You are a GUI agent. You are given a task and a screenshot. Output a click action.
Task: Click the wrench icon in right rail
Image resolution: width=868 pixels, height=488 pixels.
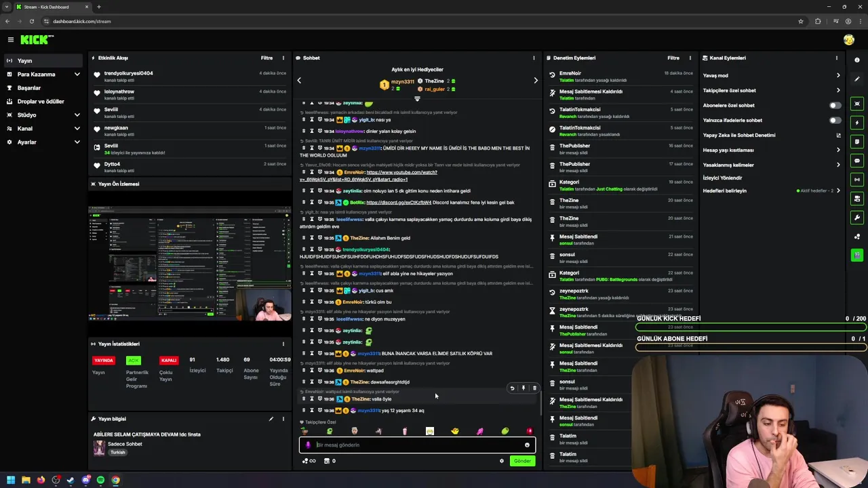(857, 218)
